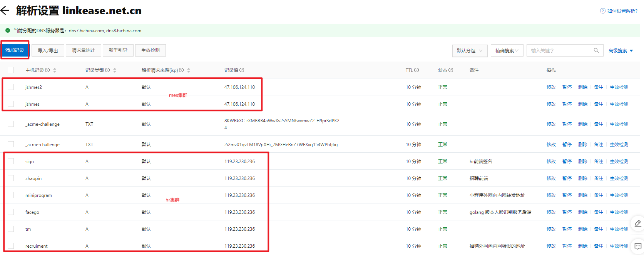Open the 精确搜索 dropdown
The height and width of the screenshot is (255, 644).
tap(507, 50)
